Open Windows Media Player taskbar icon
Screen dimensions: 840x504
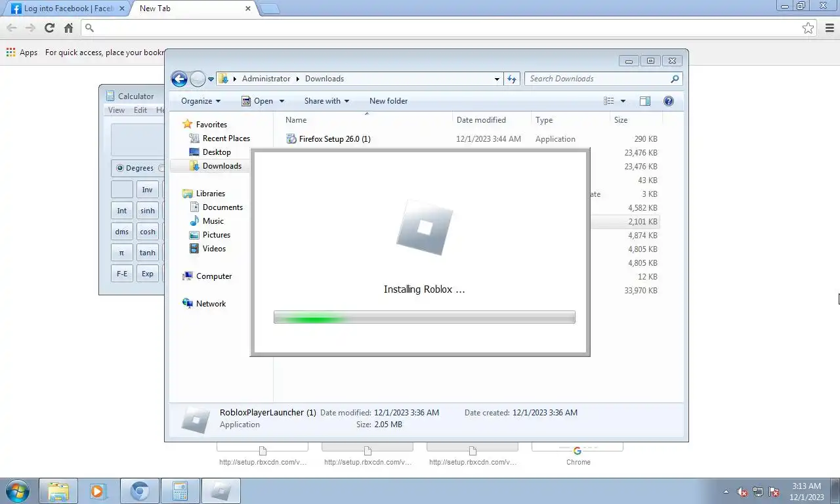pyautogui.click(x=98, y=491)
